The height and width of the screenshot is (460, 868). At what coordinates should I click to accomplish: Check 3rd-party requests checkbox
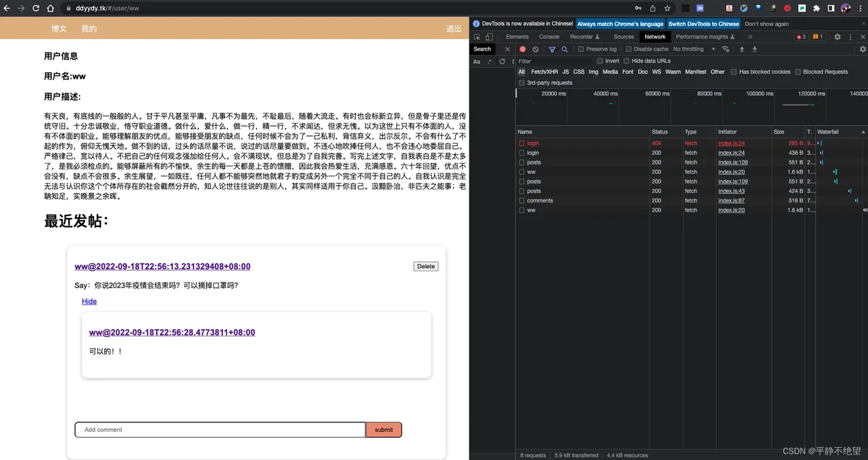[x=522, y=83]
